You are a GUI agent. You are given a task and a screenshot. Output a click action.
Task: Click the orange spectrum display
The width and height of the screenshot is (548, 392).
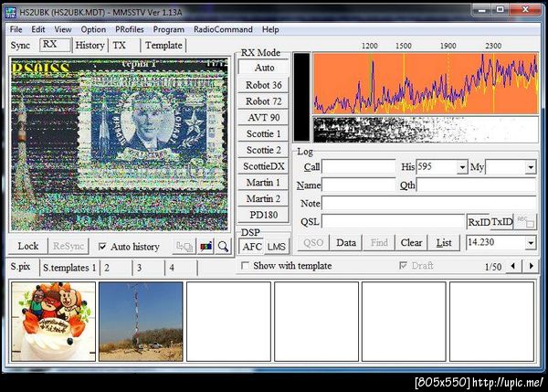426,83
